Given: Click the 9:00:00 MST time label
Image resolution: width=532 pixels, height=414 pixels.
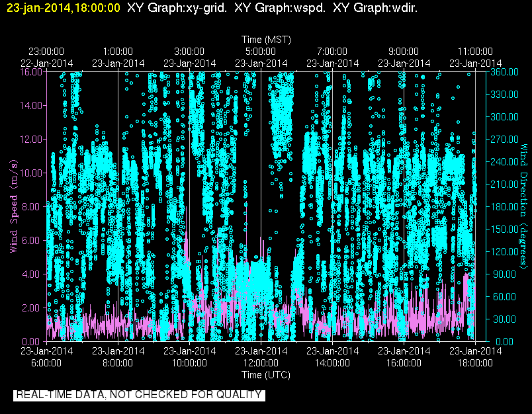Looking at the screenshot, I should tap(404, 52).
